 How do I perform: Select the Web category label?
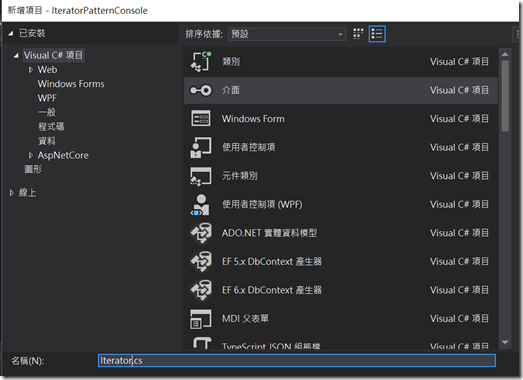pos(47,70)
